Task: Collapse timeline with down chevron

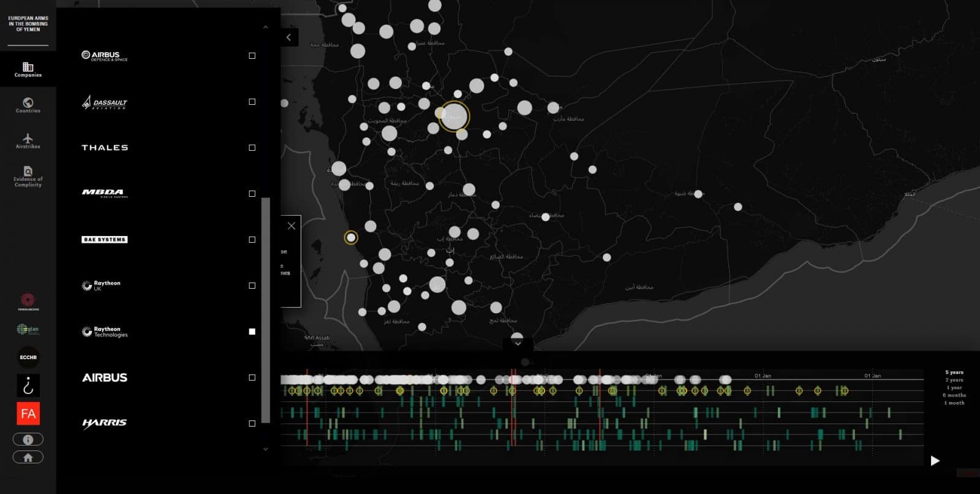Action: tap(518, 344)
